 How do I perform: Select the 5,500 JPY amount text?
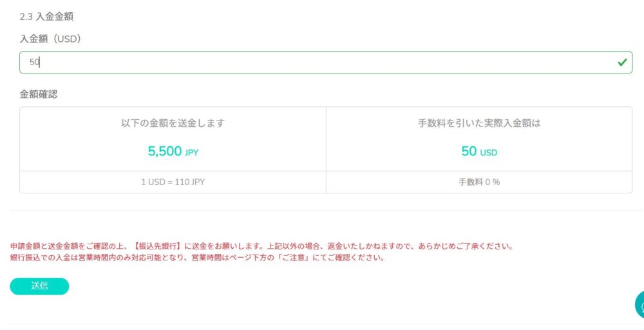pyautogui.click(x=173, y=151)
